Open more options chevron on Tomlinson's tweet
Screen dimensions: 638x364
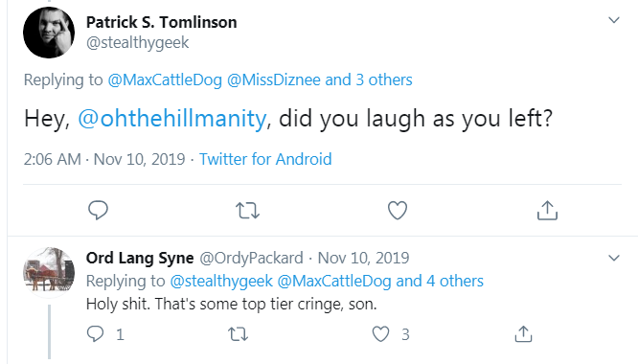614,20
